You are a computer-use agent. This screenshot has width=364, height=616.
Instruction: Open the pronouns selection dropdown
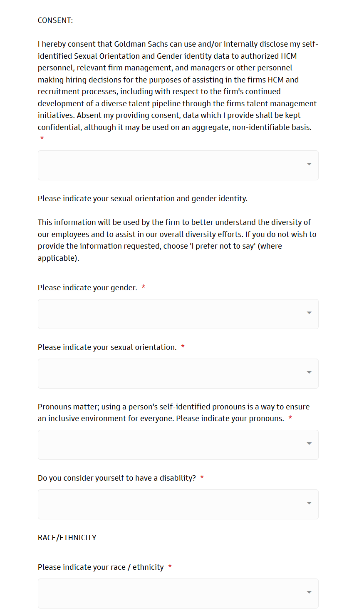pyautogui.click(x=178, y=445)
